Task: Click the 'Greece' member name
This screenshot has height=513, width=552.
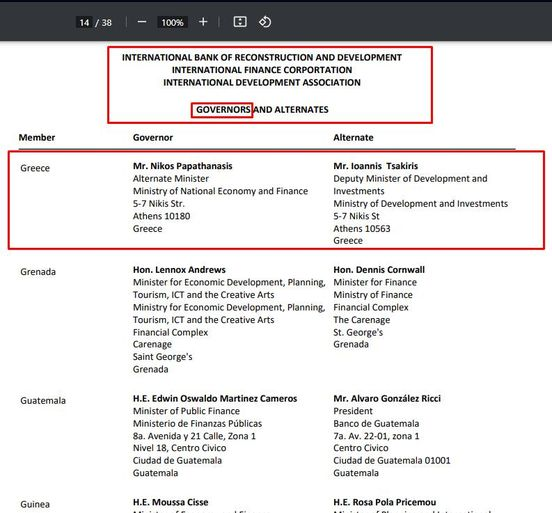Action: pyautogui.click(x=35, y=168)
